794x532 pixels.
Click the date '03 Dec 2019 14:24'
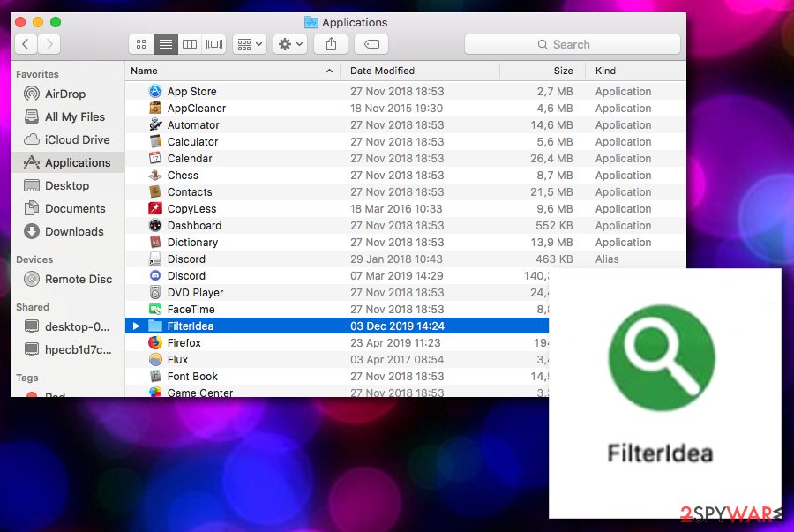[398, 326]
